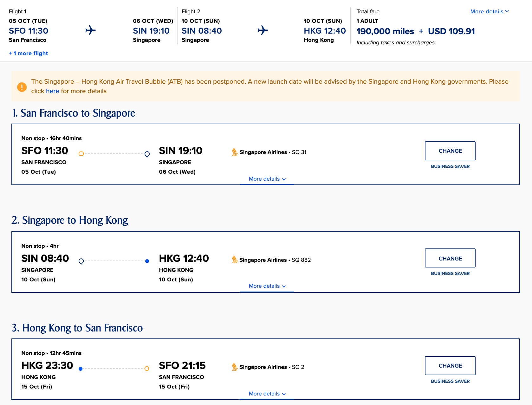Click the Singapore Airlines logo next to SQ 882
Viewport: 532px width, 405px height.
click(235, 260)
